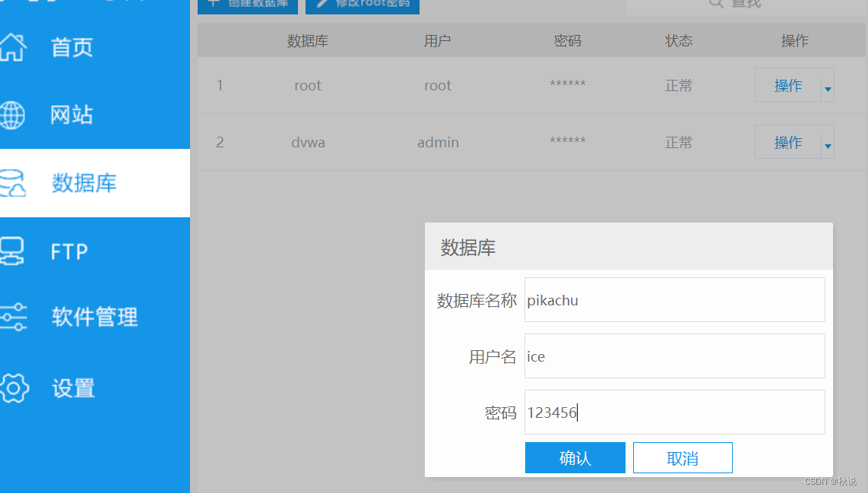This screenshot has height=493, width=868.
Task: Click the 数据库名称 field containing pikachu
Action: (x=674, y=300)
